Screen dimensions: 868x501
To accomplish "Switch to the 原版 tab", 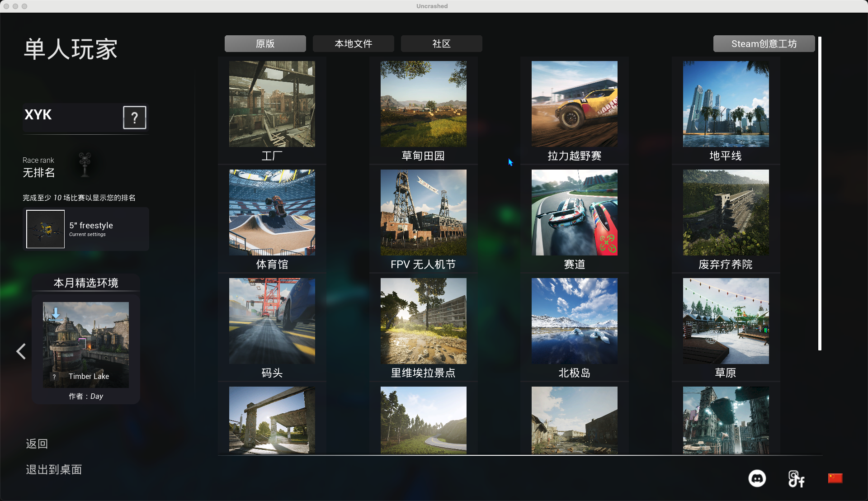I will (x=265, y=44).
